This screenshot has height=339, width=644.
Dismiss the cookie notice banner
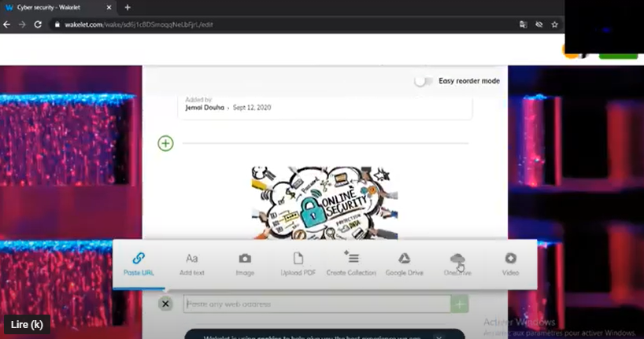click(x=439, y=337)
